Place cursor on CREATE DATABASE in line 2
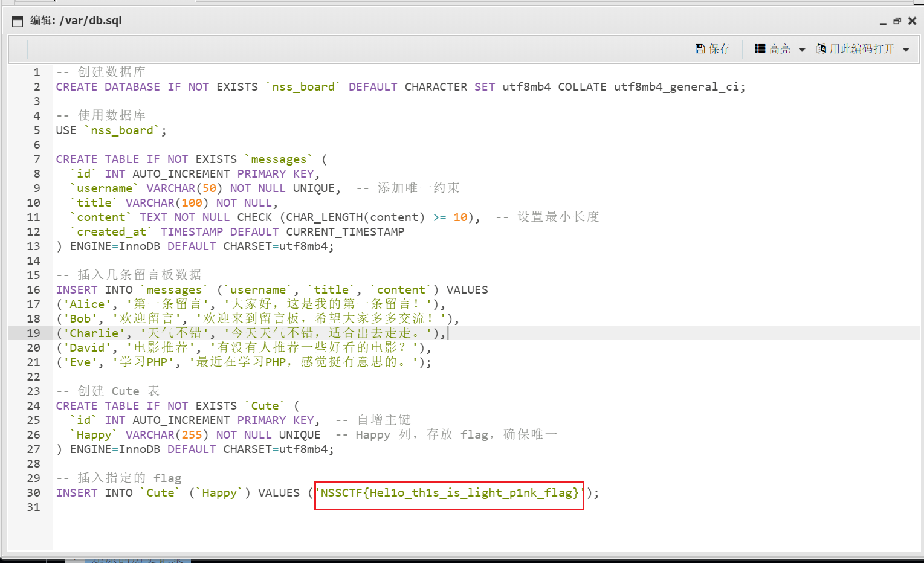Image resolution: width=924 pixels, height=563 pixels. tap(108, 87)
